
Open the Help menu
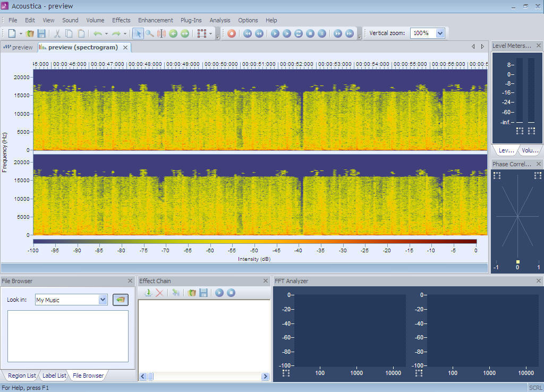(271, 20)
